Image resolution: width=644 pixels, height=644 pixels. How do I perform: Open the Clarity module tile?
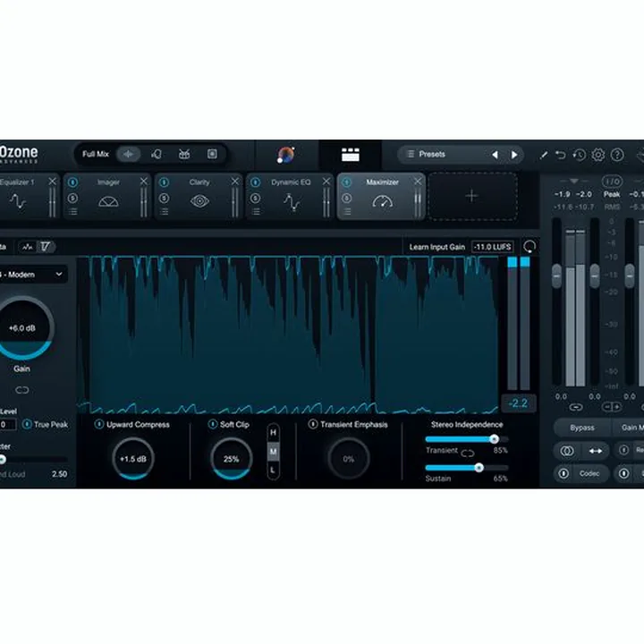199,196
